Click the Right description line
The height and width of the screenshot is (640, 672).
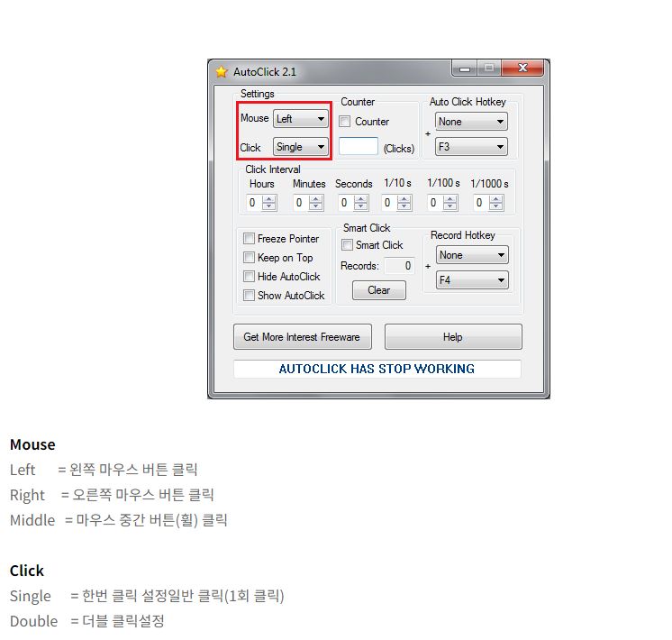click(x=112, y=495)
